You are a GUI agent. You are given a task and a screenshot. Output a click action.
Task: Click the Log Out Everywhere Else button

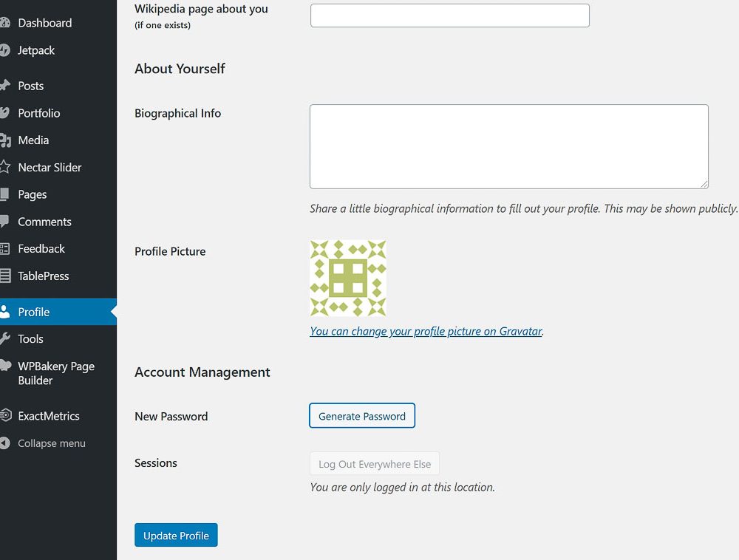(375, 464)
